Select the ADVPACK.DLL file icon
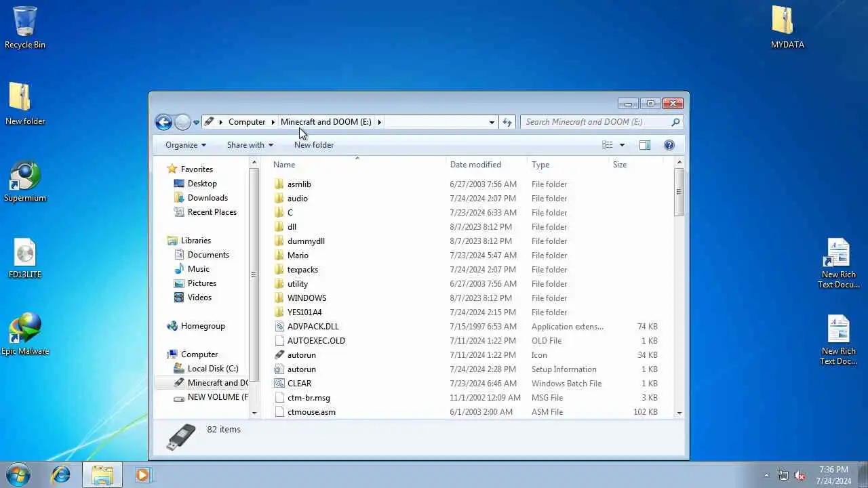The image size is (868, 488). coord(279,327)
